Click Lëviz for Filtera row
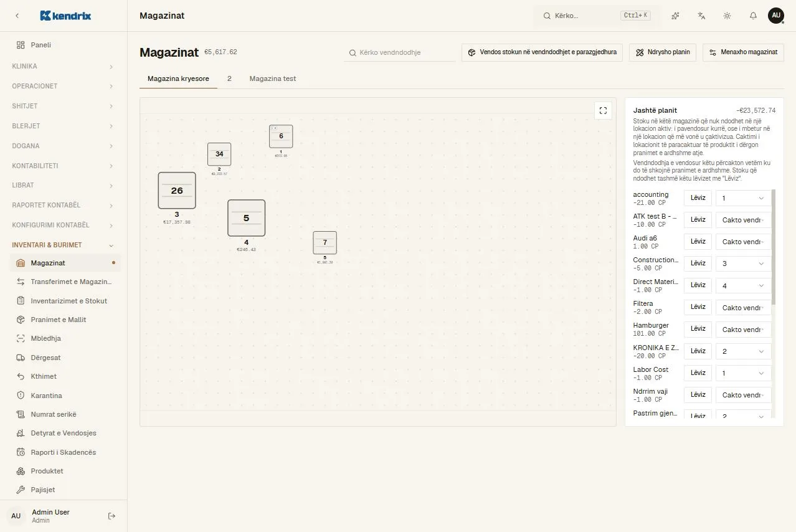The image size is (796, 532). 698,307
